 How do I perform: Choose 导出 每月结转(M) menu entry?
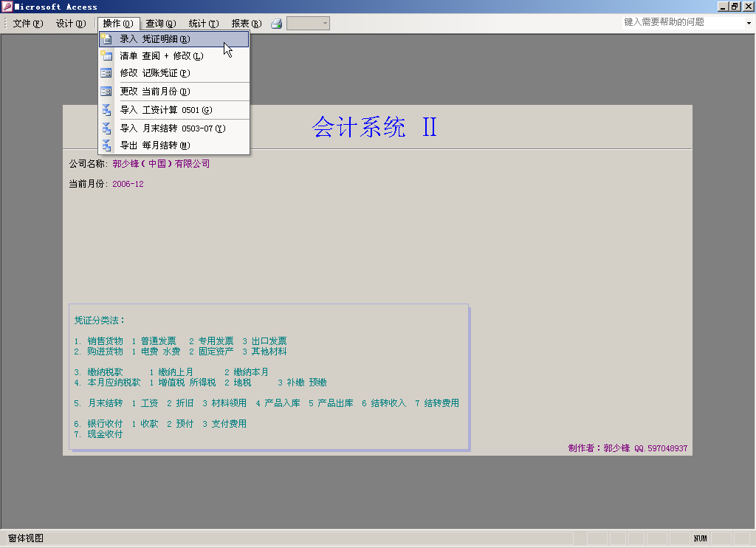click(155, 145)
